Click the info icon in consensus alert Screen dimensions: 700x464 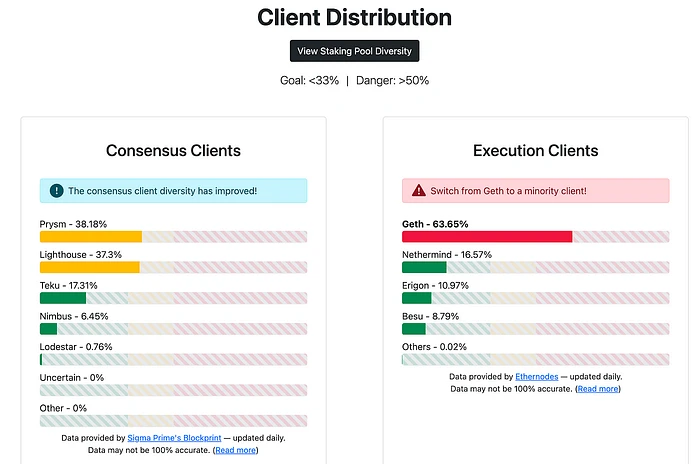pos(54,190)
